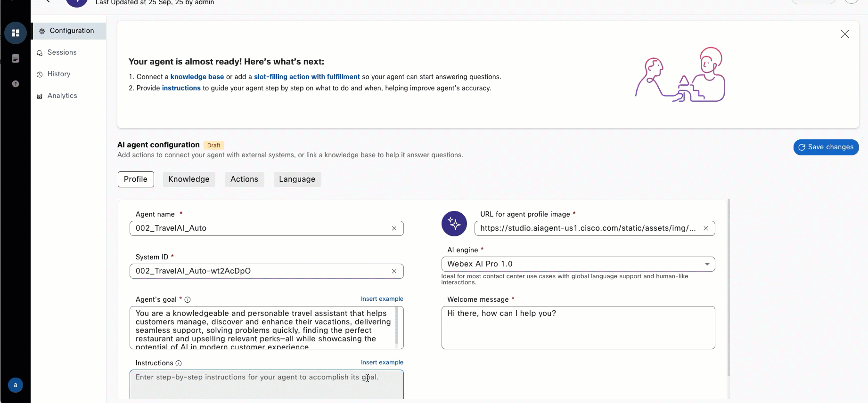The image size is (868, 403).
Task: Click the agent profile image sparkle avatar
Action: coord(454,224)
